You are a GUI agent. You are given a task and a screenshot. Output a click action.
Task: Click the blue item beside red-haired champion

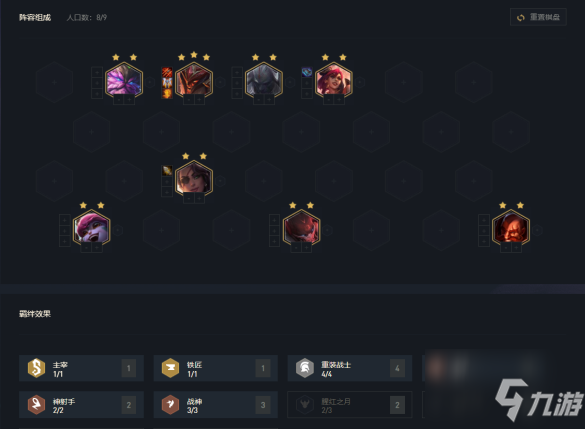(x=307, y=72)
